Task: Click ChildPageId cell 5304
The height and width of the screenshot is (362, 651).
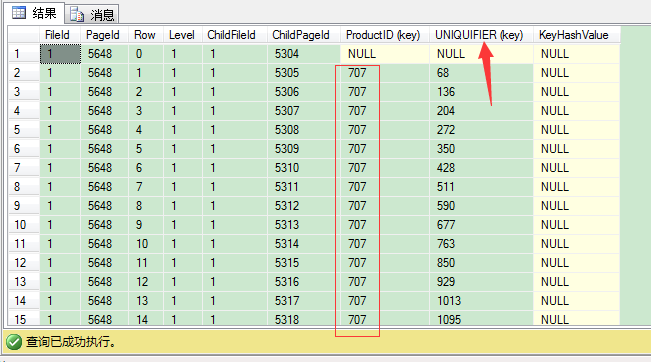Action: coord(304,54)
